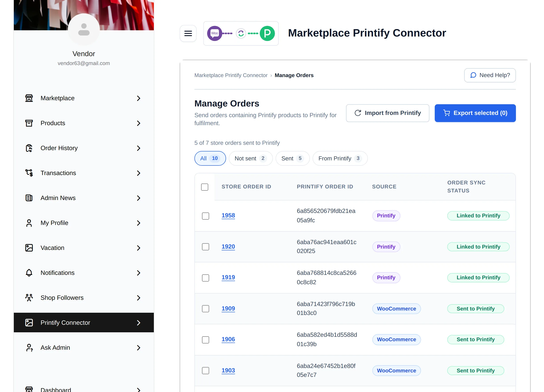This screenshot has width=544, height=392.
Task: Select the All orders filter tab
Action: coord(210,158)
